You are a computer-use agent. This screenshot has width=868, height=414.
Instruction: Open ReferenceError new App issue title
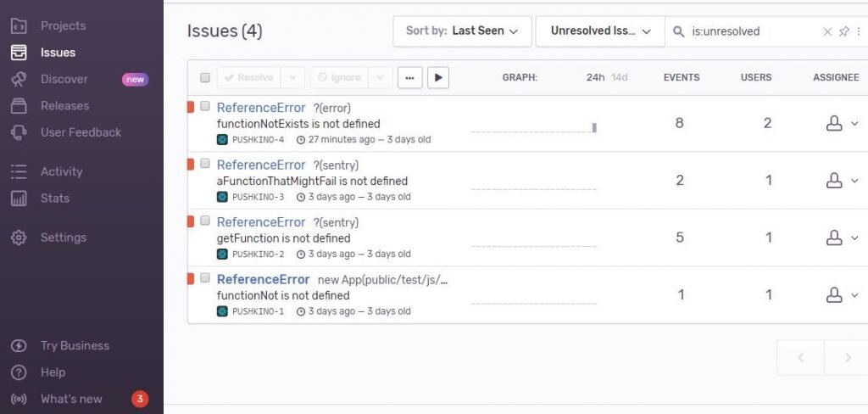tap(263, 279)
